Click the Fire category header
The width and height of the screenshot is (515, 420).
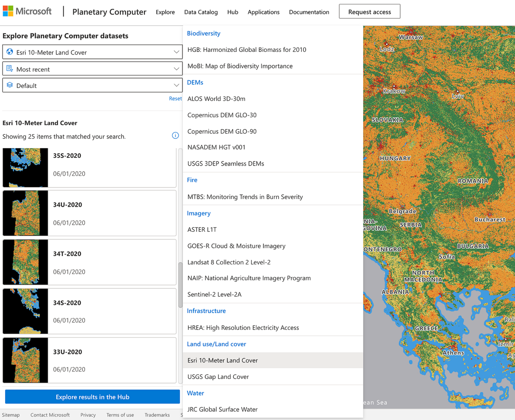[192, 180]
